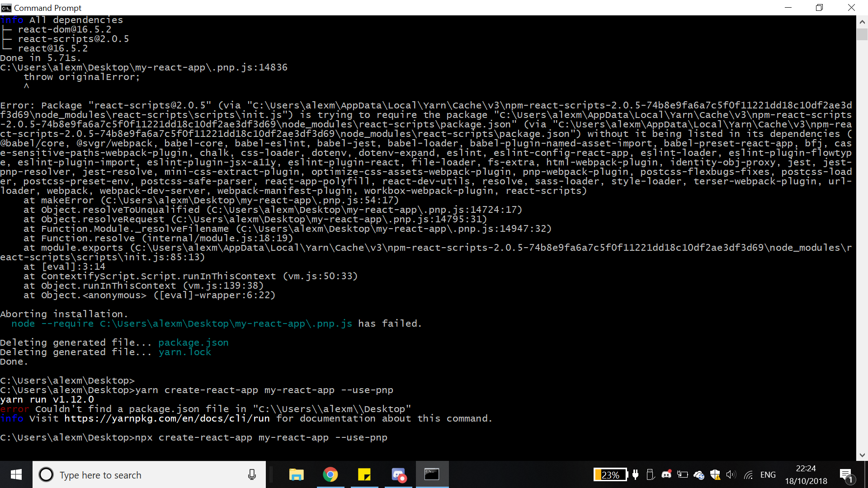Viewport: 868px width, 488px height.
Task: Click 'react-dom@16.5.2' dependency line
Action: coord(65,29)
